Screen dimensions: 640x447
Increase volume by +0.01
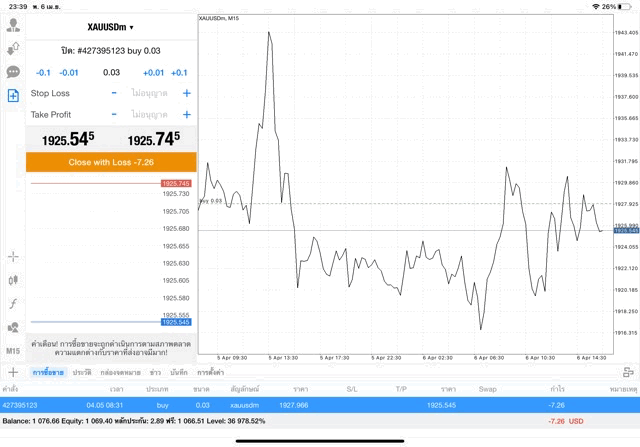(x=153, y=73)
